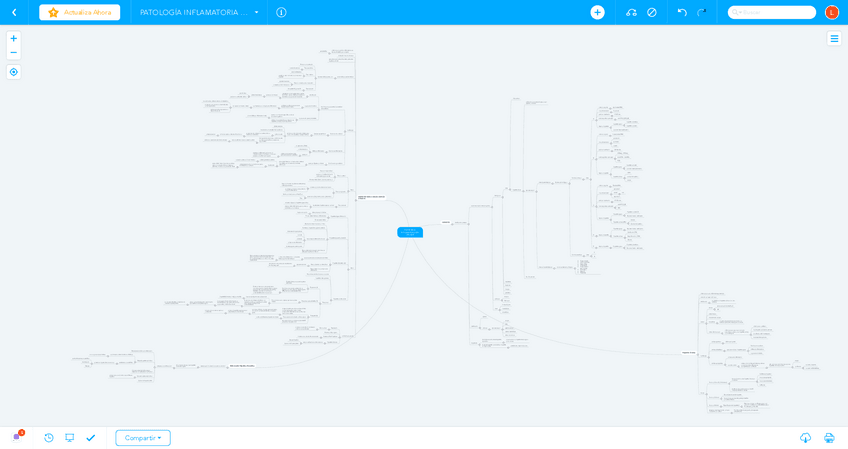Viewport: 848px width, 449px height.
Task: Zoom in on the mind map
Action: point(13,38)
